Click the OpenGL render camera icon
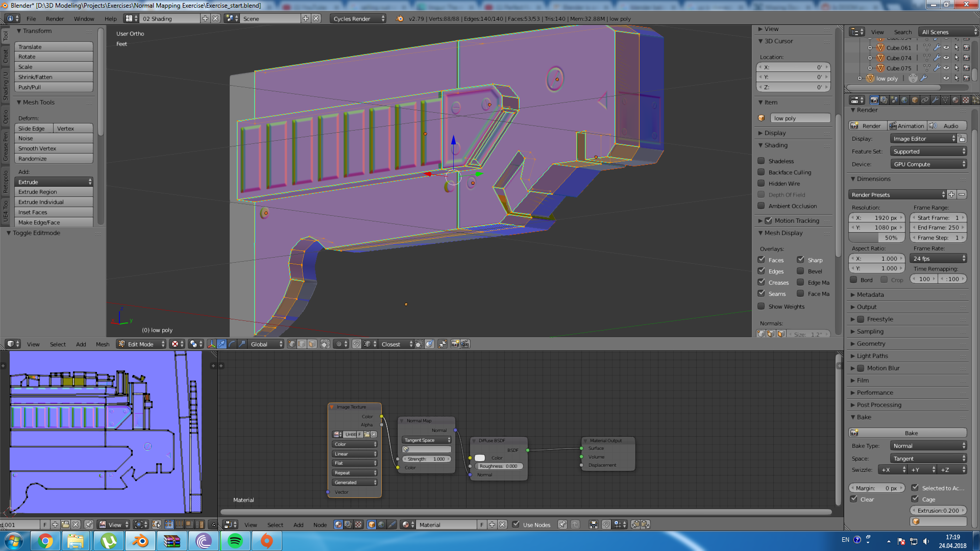Screen dimensions: 980x551 [x=455, y=344]
